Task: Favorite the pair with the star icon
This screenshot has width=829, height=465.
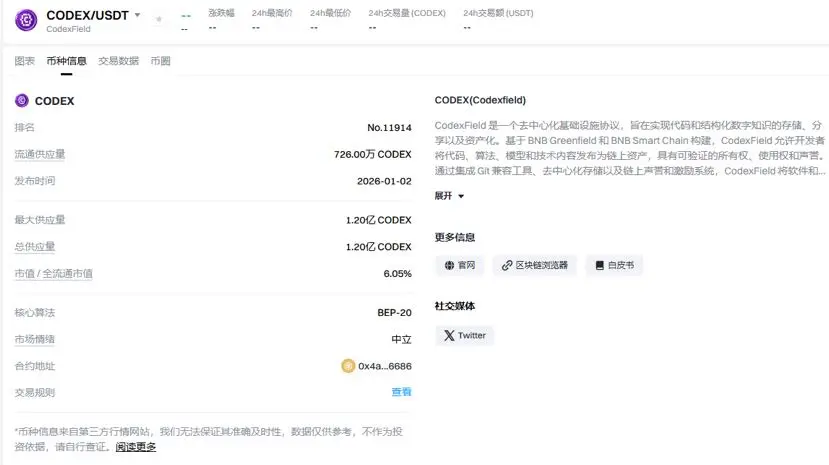Action: (159, 20)
